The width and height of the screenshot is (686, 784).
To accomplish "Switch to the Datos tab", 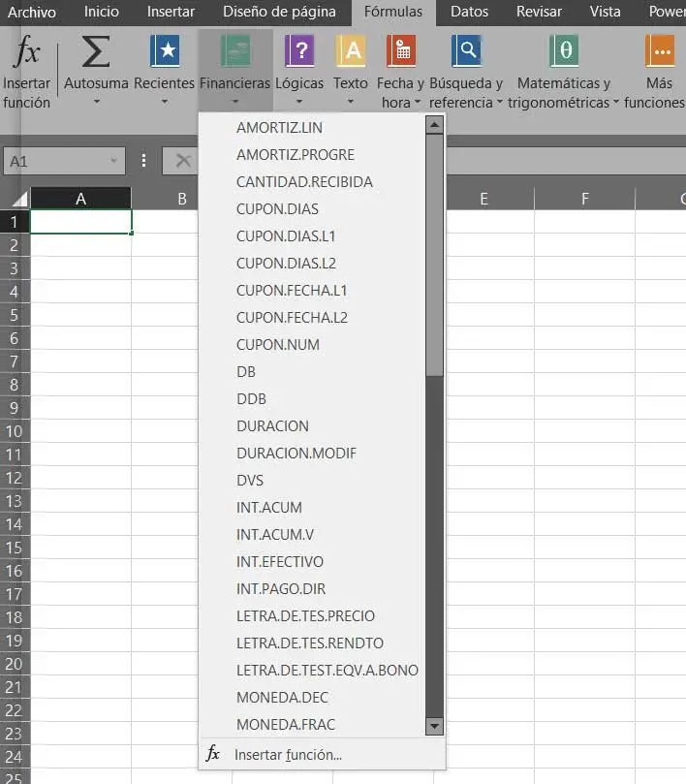I will tap(469, 12).
